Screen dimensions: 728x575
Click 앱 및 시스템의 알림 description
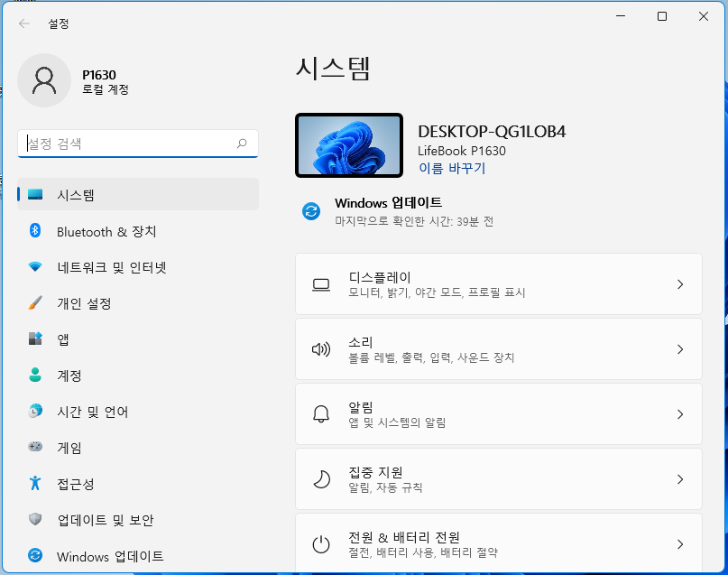click(397, 422)
